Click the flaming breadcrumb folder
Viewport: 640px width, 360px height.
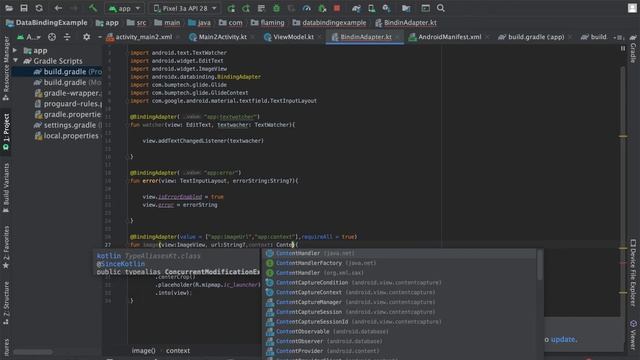pos(268,23)
